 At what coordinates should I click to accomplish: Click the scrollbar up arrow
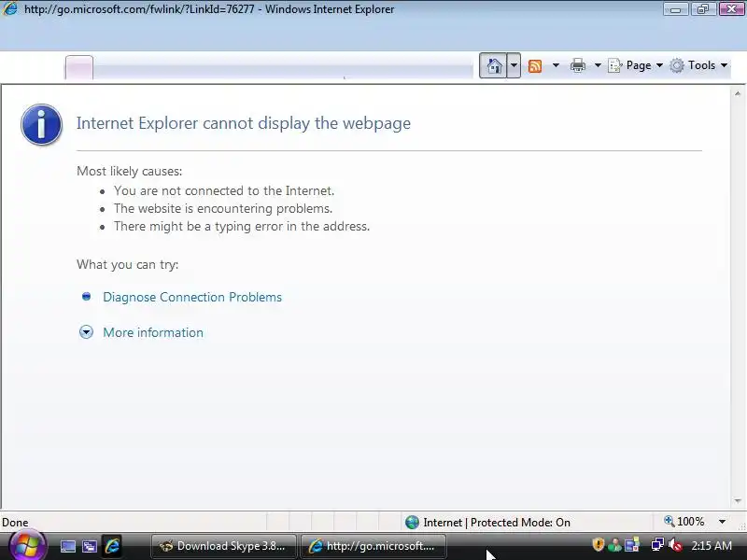point(738,93)
